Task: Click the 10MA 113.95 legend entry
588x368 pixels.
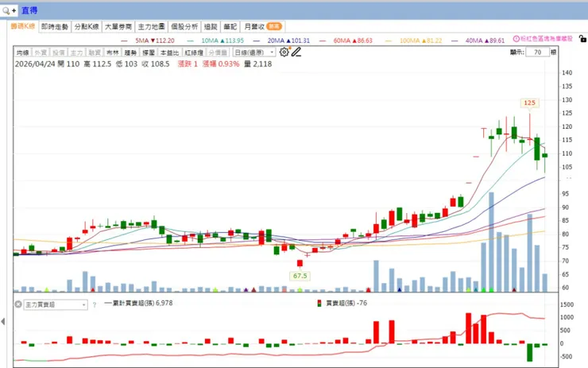Action: [222, 41]
